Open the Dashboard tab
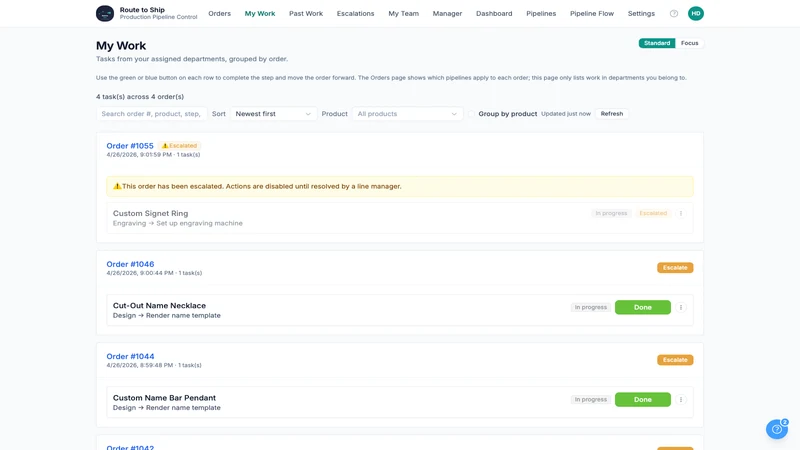This screenshot has width=800, height=450. (494, 14)
